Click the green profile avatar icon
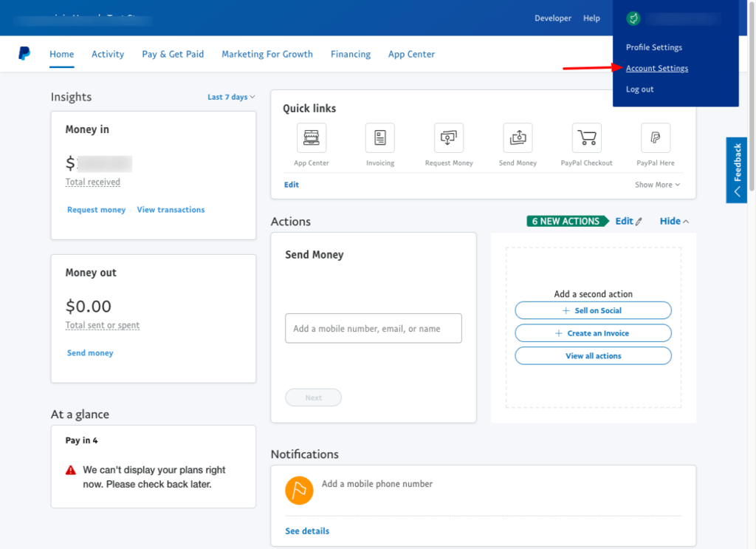756x549 pixels. tap(633, 18)
